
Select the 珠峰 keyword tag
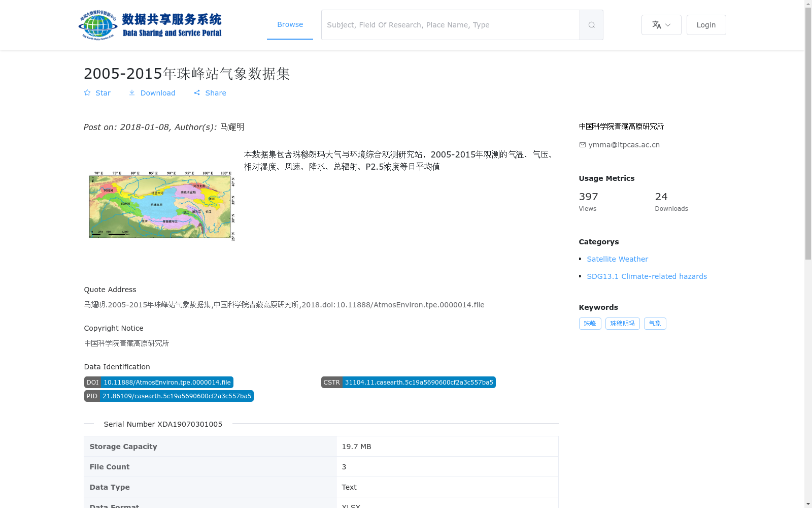point(590,324)
